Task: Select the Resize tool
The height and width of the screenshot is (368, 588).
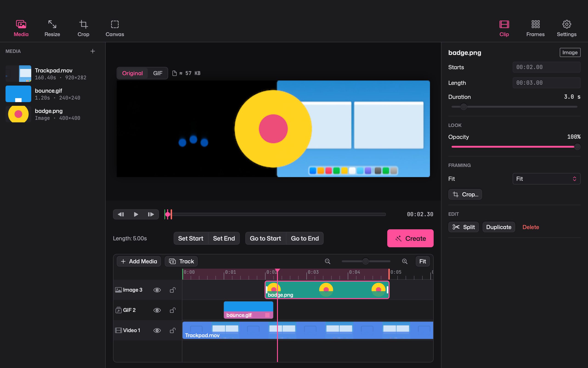Action: tap(52, 29)
